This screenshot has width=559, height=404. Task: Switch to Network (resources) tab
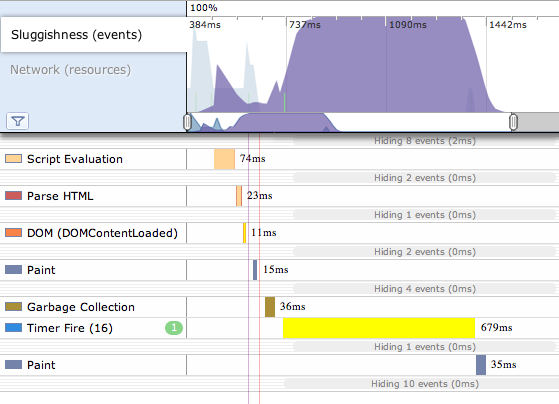[x=71, y=70]
